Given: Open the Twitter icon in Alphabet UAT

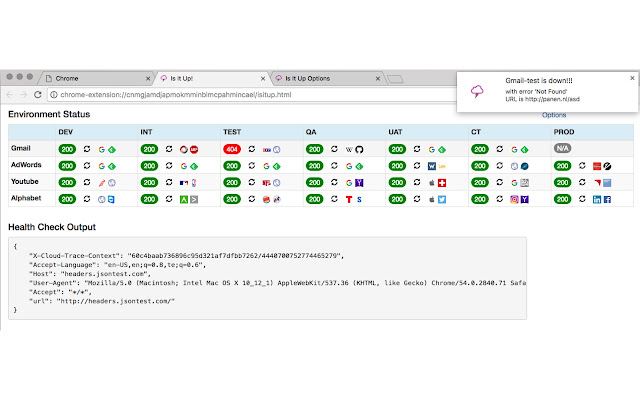Looking at the screenshot, I should tap(442, 199).
